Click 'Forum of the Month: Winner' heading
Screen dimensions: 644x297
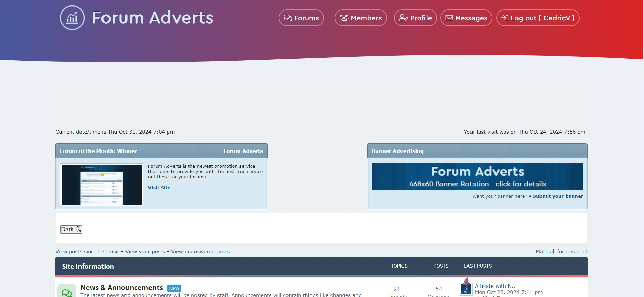pos(98,151)
